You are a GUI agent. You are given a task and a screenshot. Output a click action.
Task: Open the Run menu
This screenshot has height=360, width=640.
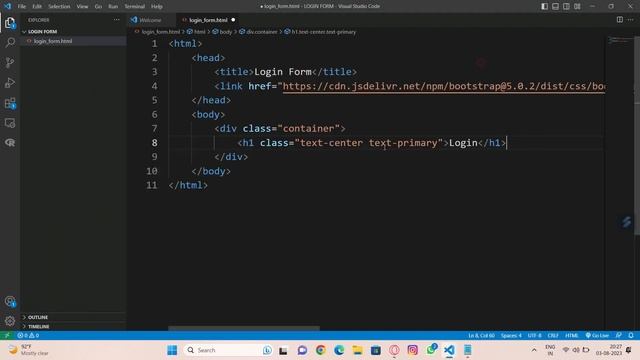(113, 7)
